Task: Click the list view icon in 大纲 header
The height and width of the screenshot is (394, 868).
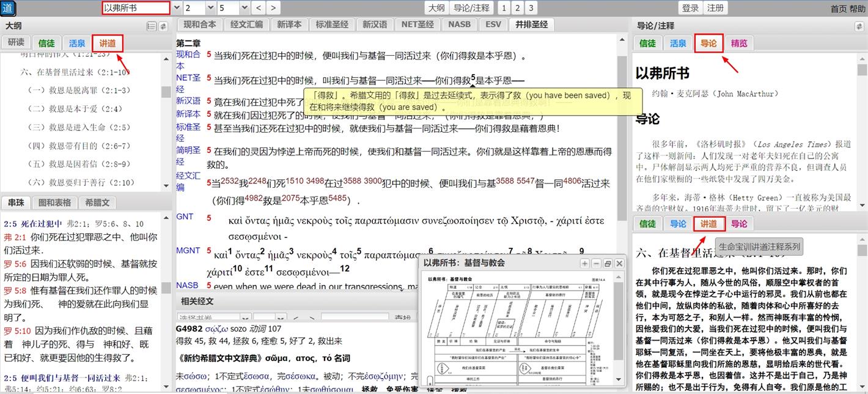Action: [152, 26]
